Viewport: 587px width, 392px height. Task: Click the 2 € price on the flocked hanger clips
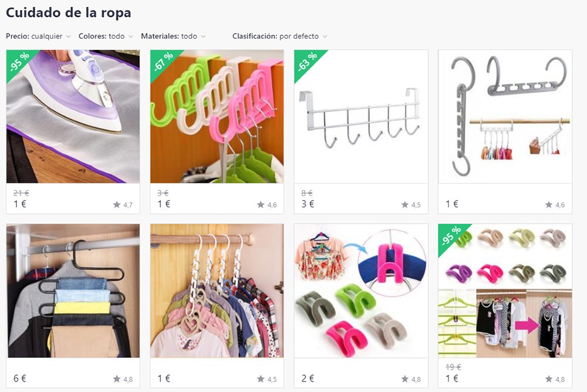tap(308, 379)
